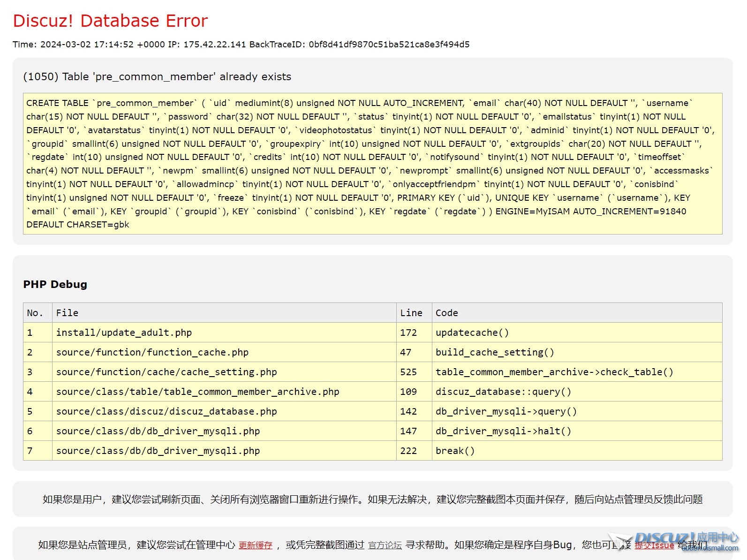The image size is (747, 560).
Task: Click the File column header
Action: 67,313
